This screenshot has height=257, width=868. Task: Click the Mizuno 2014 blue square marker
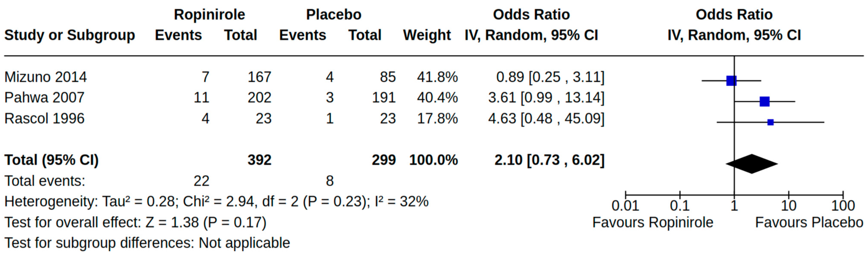[731, 81]
